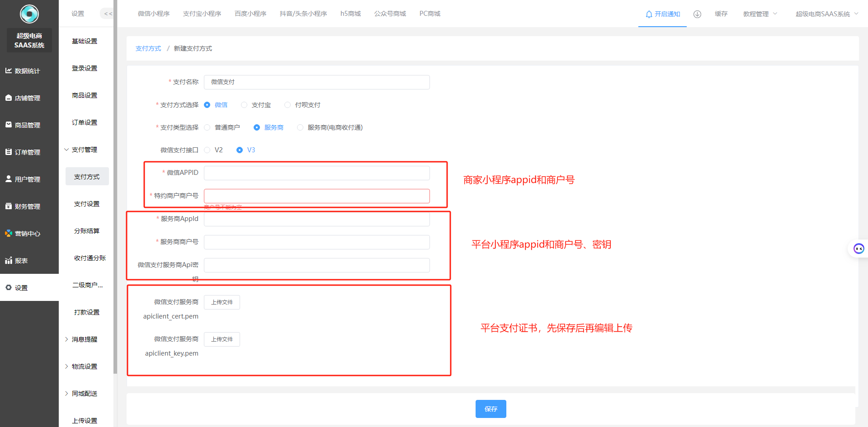Image resolution: width=868 pixels, height=427 pixels.
Task: Click 上传文件 for apiclient_cert.pem
Action: click(222, 302)
